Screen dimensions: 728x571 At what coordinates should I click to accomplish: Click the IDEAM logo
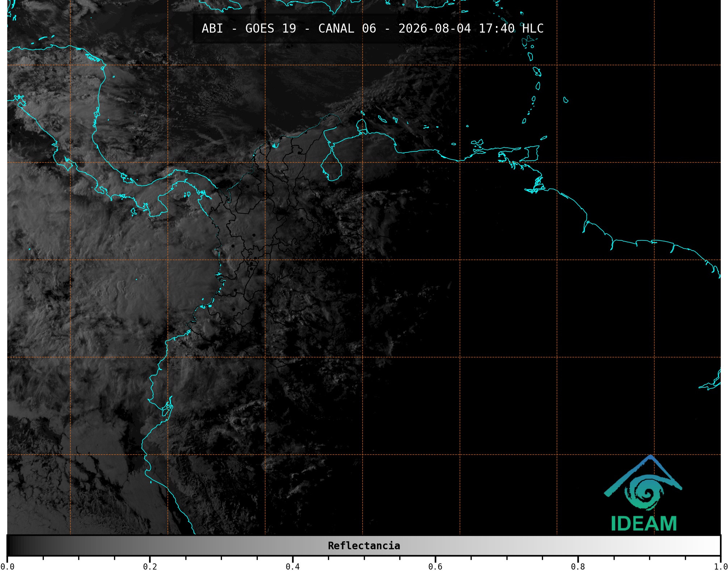click(643, 493)
